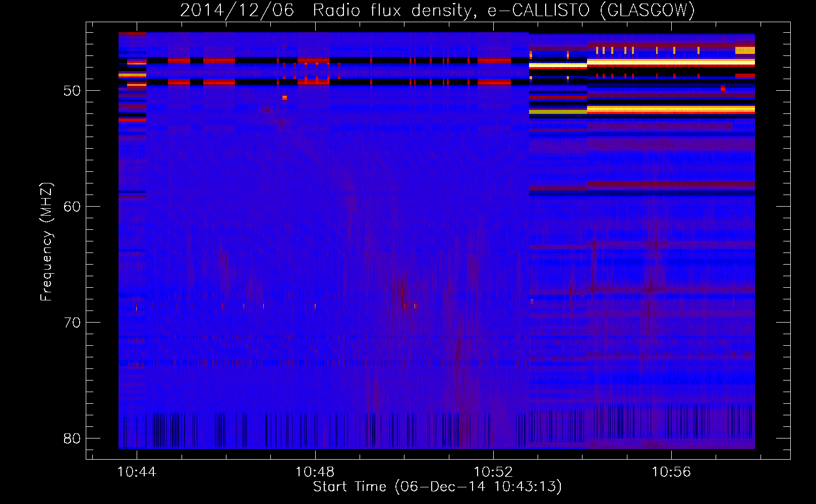
Task: Select the 10:56 time tick label
Action: coord(671,472)
